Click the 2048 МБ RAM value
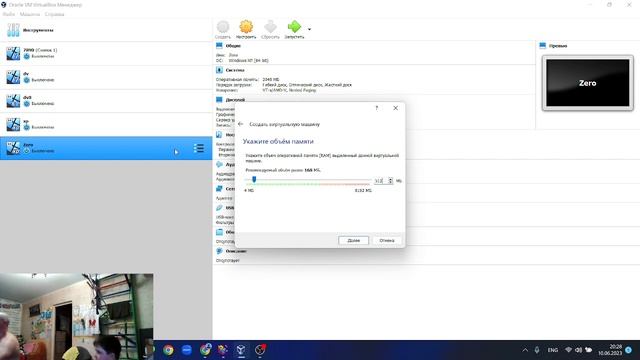Screen dimensions: 640x360 (x=271, y=80)
